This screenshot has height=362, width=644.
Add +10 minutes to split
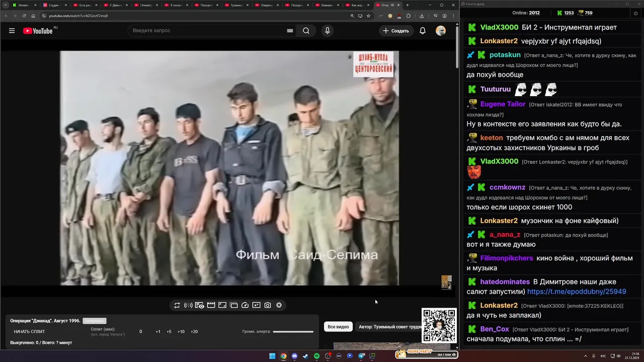[x=181, y=332]
